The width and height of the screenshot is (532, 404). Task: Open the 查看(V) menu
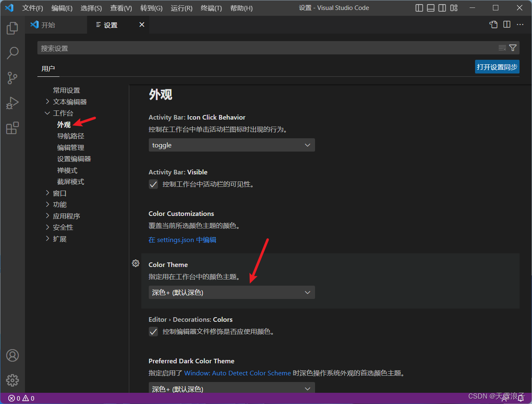121,8
